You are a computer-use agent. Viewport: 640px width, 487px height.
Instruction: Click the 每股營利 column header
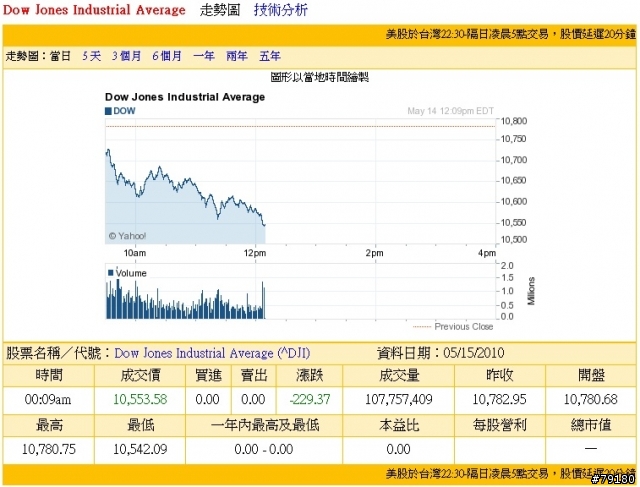pos(500,426)
